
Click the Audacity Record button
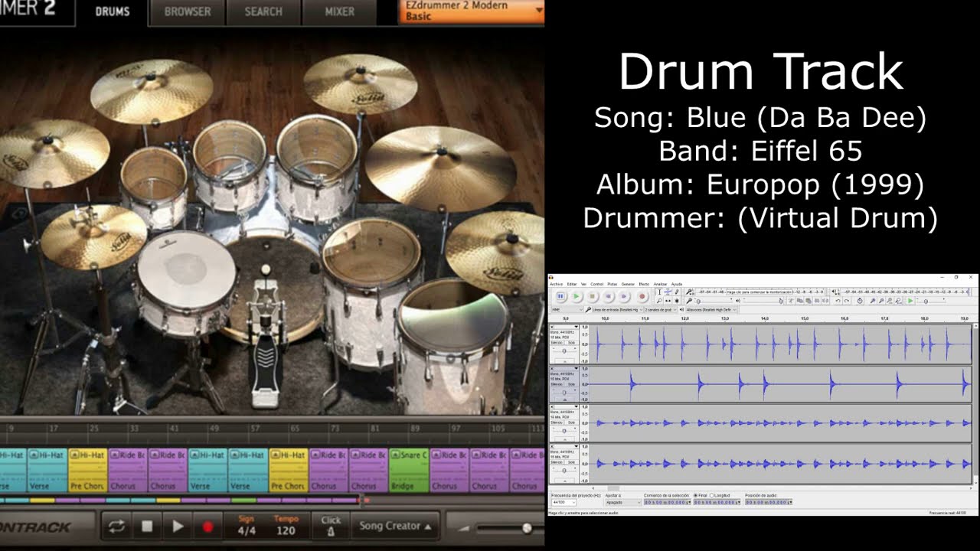pos(642,296)
